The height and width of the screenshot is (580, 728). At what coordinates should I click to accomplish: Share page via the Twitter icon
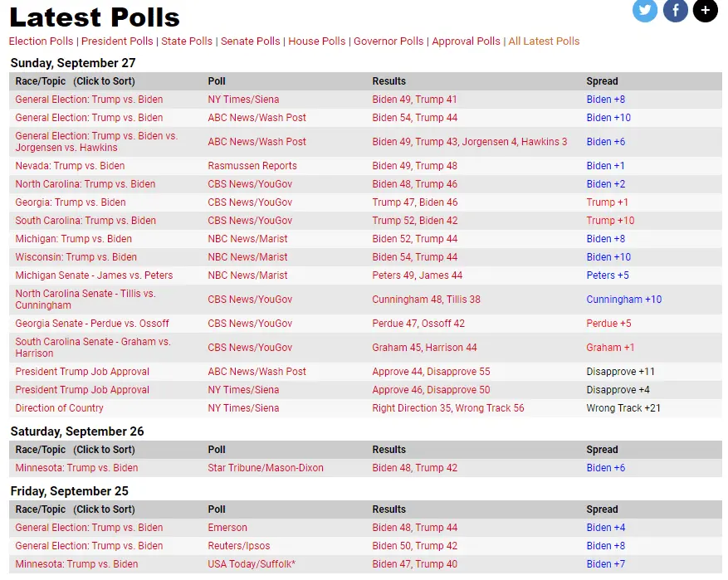coord(645,11)
